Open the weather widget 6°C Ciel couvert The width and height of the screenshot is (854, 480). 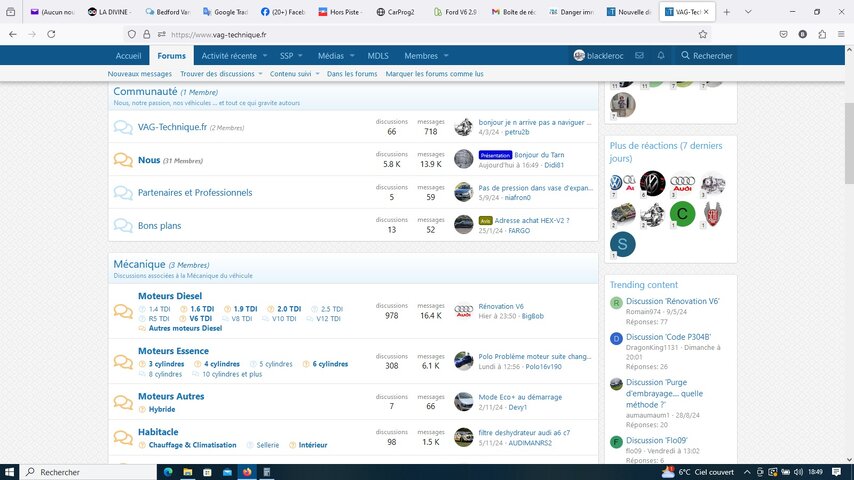[x=698, y=472]
